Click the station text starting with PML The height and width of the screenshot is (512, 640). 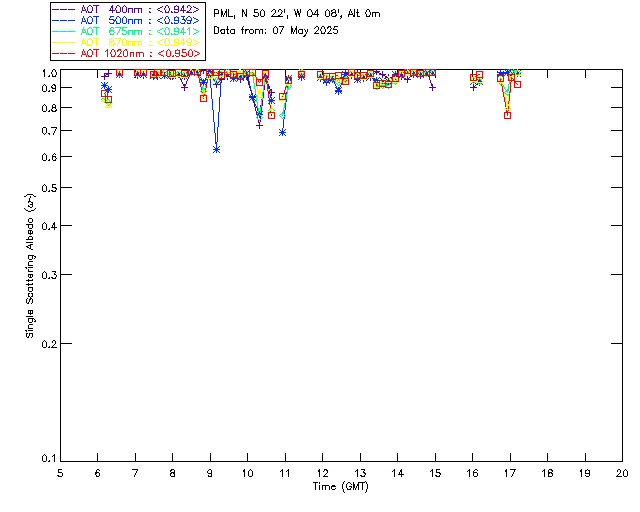pyautogui.click(x=297, y=14)
